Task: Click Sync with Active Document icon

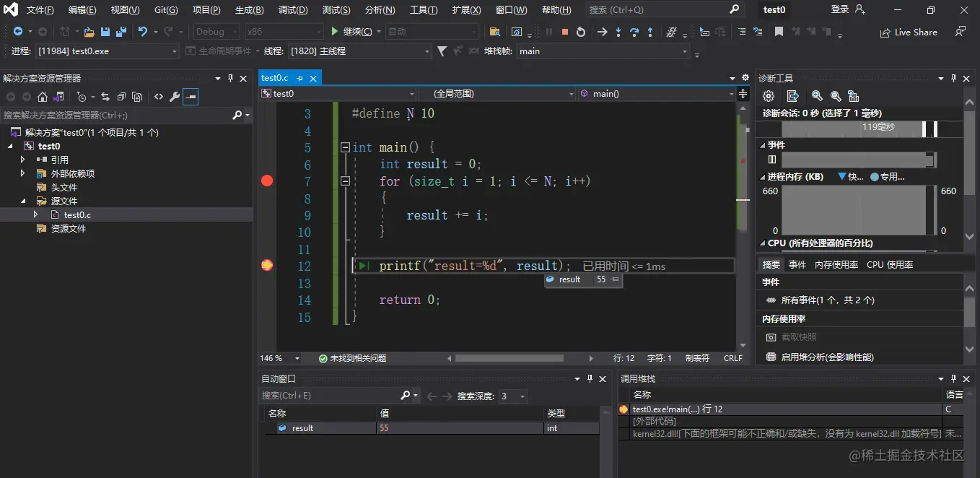Action: [x=105, y=97]
